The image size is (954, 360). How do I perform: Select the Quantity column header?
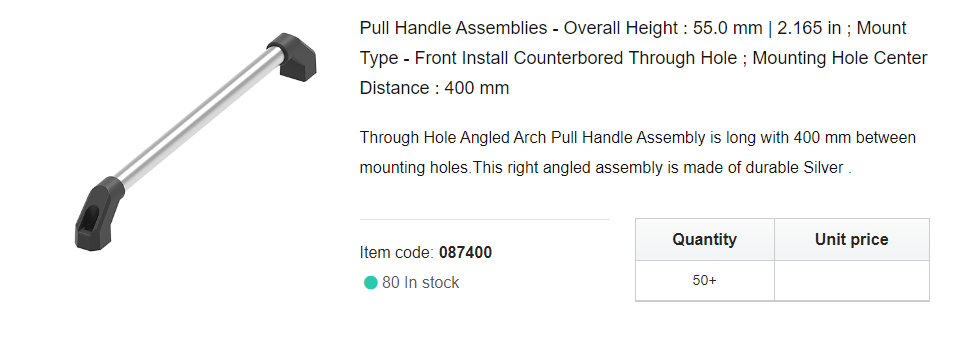(705, 240)
